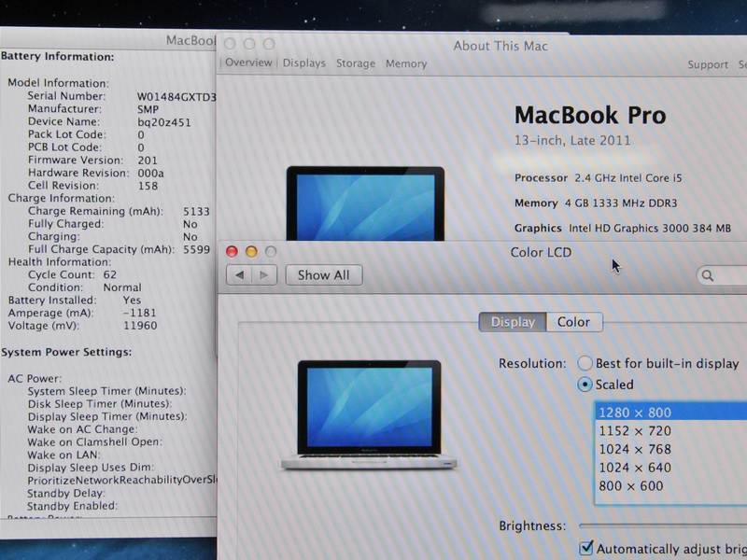
Task: Click the Serial Number value W01484GXTD3
Action: click(176, 97)
